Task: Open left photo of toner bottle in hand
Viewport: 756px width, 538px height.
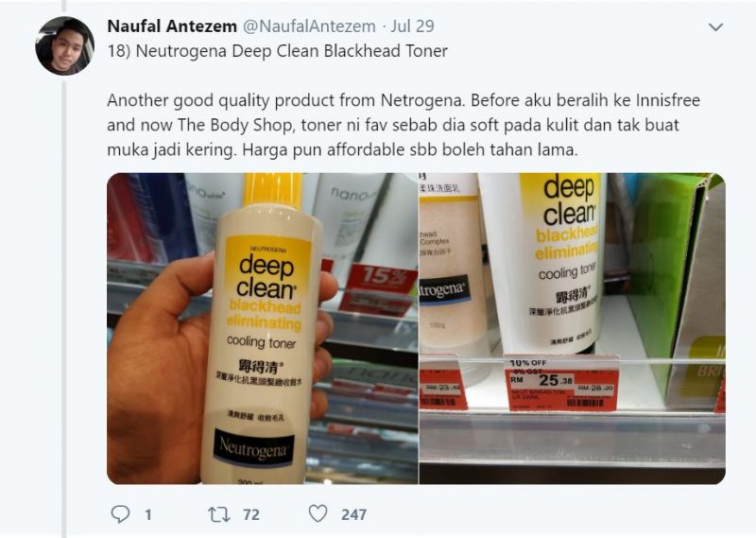Action: click(x=263, y=328)
